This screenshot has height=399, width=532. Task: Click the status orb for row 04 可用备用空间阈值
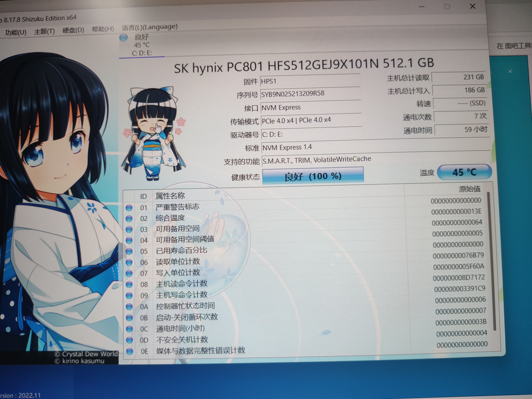click(129, 240)
